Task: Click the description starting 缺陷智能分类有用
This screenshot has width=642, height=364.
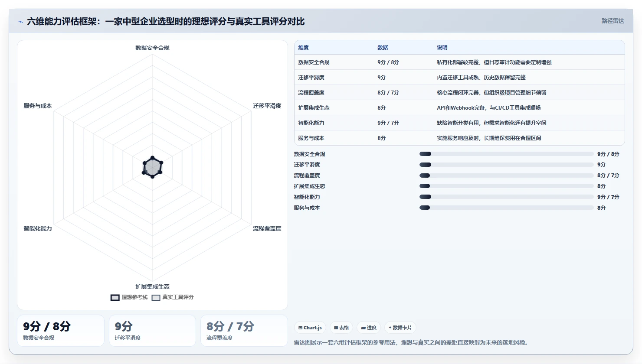Action: pos(491,123)
